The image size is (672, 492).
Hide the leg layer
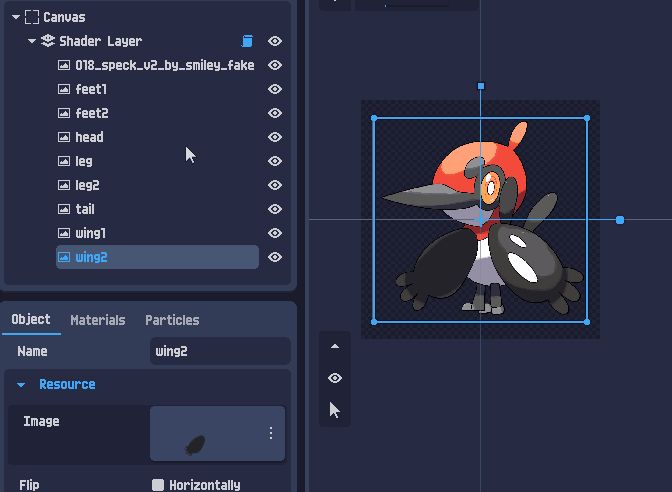(275, 161)
